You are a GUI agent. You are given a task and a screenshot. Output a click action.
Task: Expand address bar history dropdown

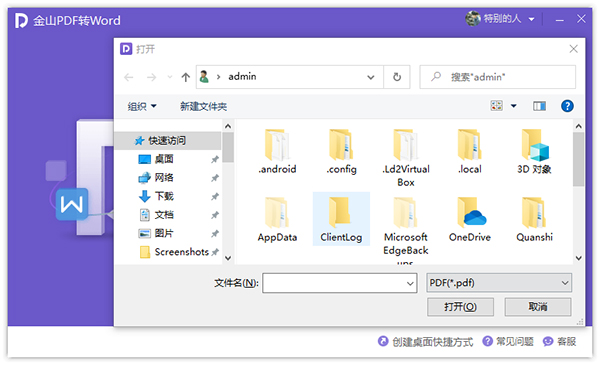370,77
